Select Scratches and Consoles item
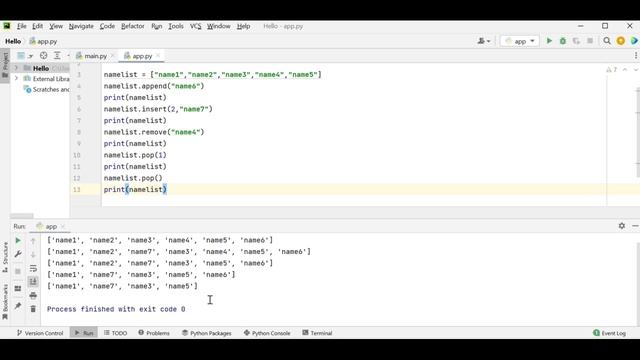Image resolution: width=640 pixels, height=360 pixels. 47,89
